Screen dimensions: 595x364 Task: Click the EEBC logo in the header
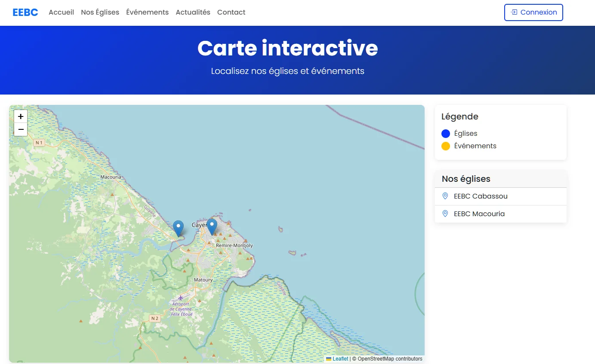pyautogui.click(x=25, y=12)
